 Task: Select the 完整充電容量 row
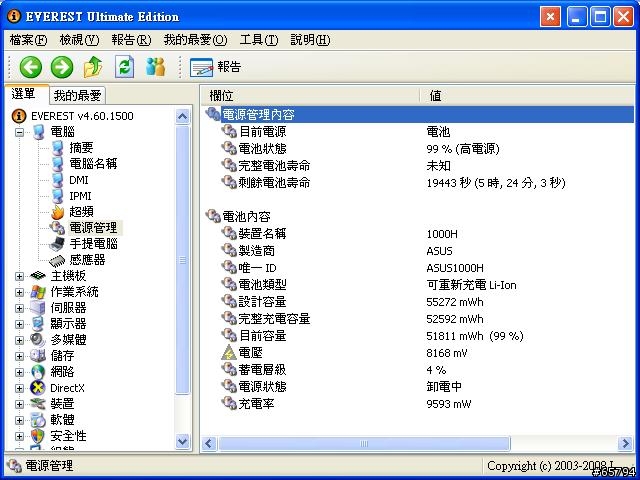[x=418, y=319]
